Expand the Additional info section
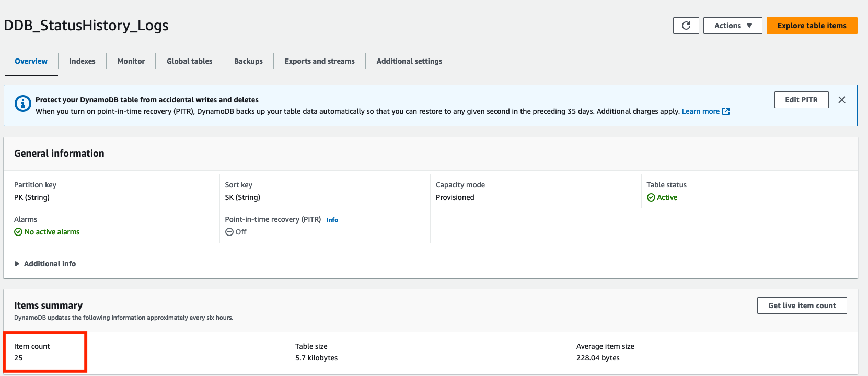The height and width of the screenshot is (376, 868). 45,264
